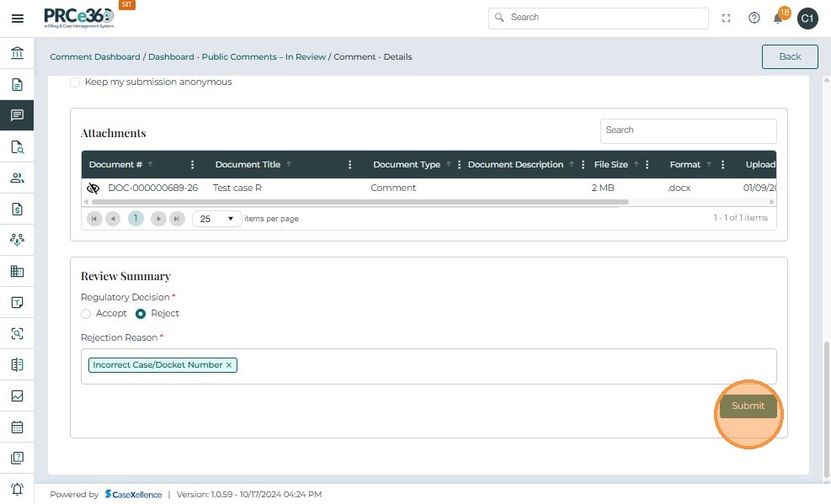
Task: Select the comments sidebar icon
Action: (x=17, y=115)
